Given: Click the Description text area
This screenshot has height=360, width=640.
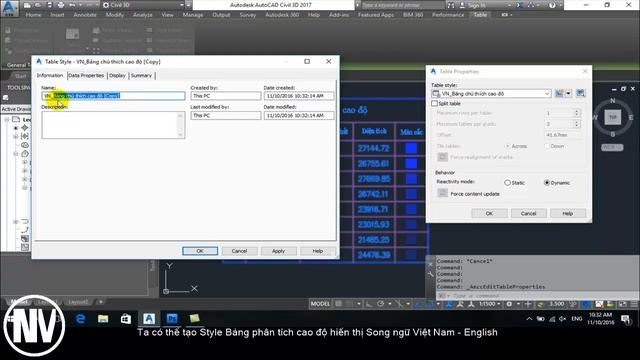Looking at the screenshot, I should pyautogui.click(x=113, y=125).
